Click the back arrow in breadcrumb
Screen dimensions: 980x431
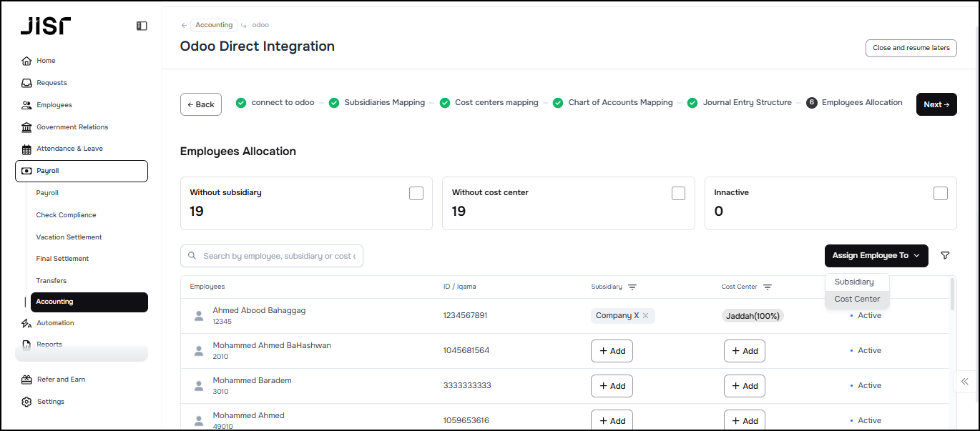(184, 25)
